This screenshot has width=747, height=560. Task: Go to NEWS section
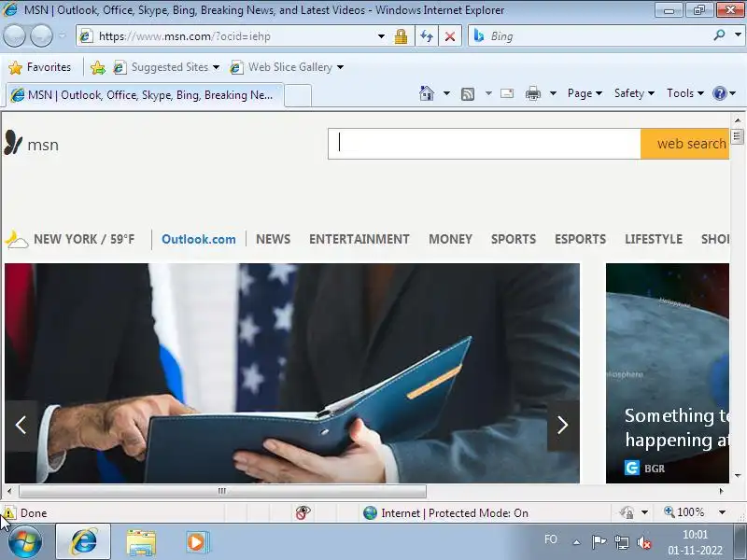tap(273, 239)
